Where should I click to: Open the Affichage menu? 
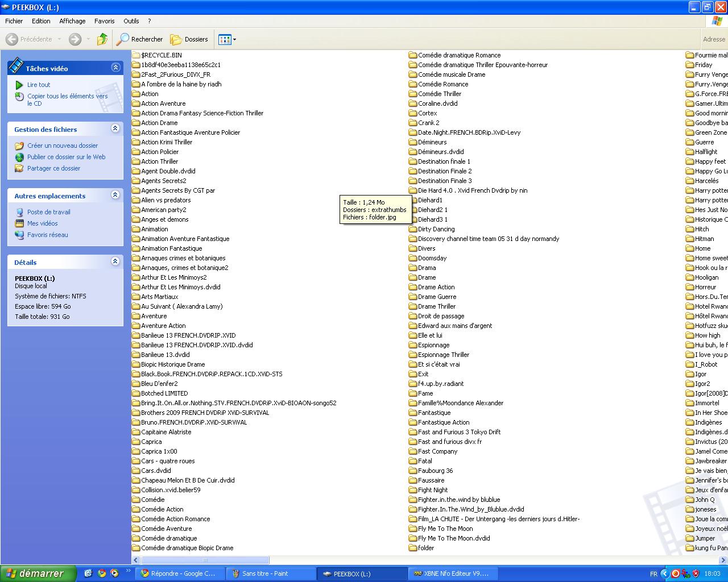(72, 21)
